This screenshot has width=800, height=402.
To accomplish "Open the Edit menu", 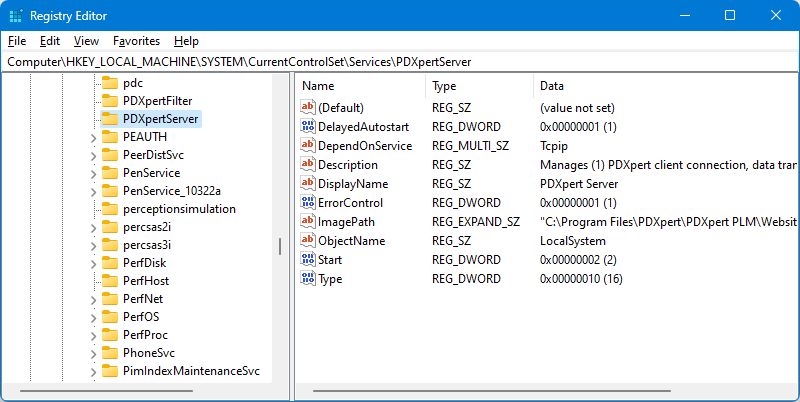I will coord(50,41).
